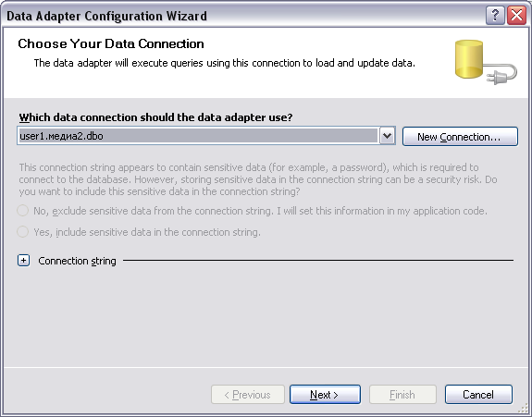Image resolution: width=532 pixels, height=417 pixels.
Task: Click the sensitive data warning text
Action: tap(258, 179)
